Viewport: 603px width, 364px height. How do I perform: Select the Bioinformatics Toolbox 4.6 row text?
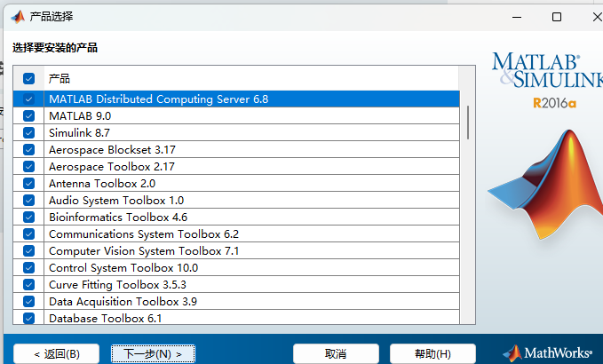[118, 218]
